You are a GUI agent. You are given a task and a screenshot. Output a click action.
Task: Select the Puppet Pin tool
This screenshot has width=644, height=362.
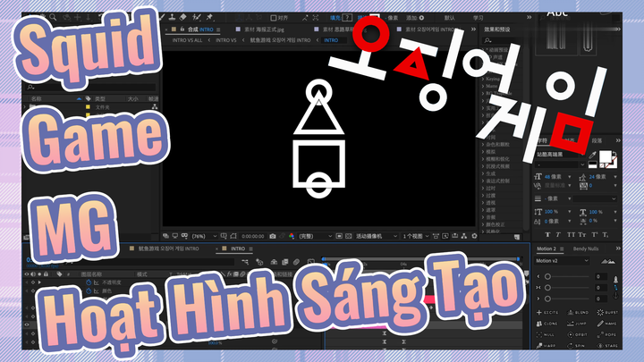pos(209,17)
